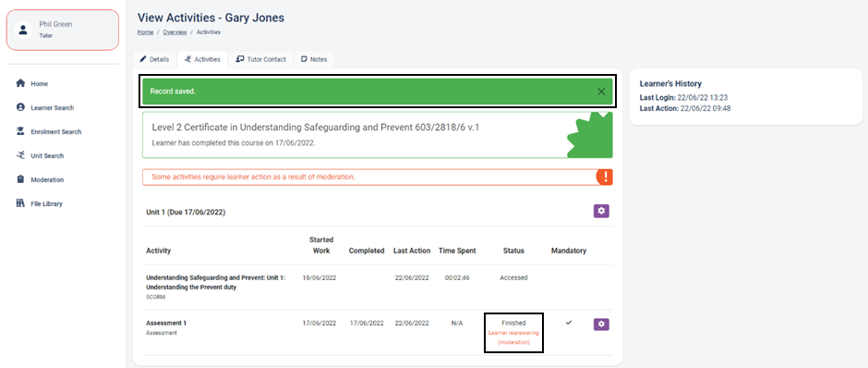Open Assessment 1 gear options button

point(601,325)
